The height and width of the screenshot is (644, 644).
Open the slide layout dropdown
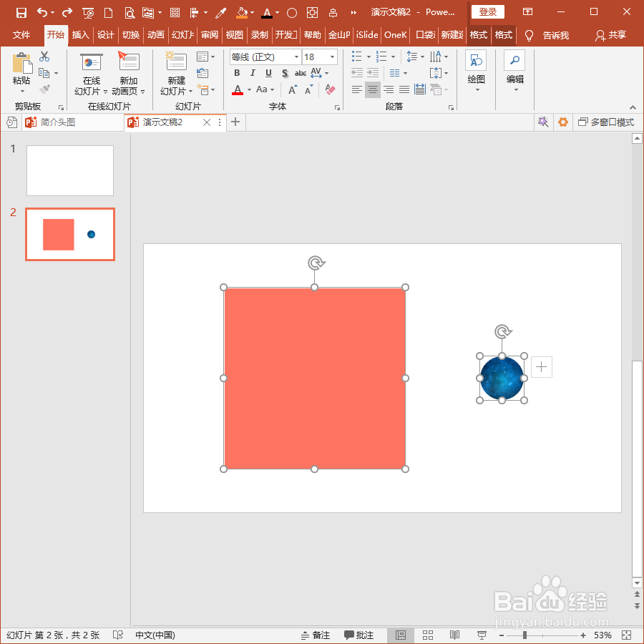[206, 57]
